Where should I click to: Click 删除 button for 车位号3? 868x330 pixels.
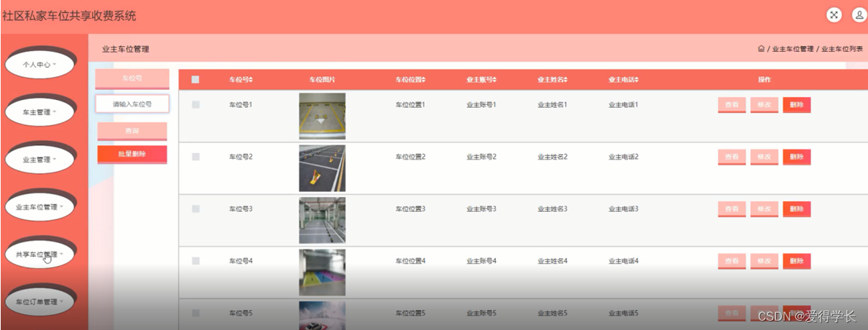coord(797,209)
